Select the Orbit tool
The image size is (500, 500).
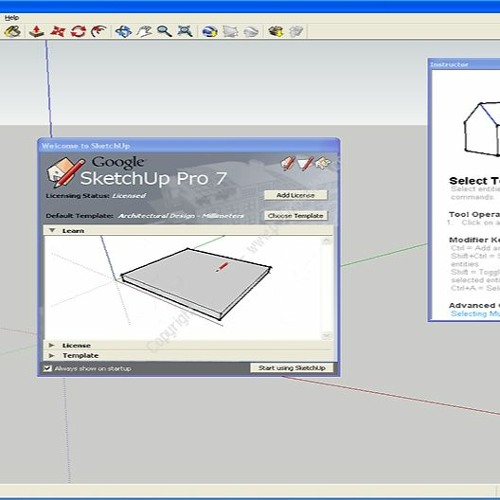(x=123, y=32)
